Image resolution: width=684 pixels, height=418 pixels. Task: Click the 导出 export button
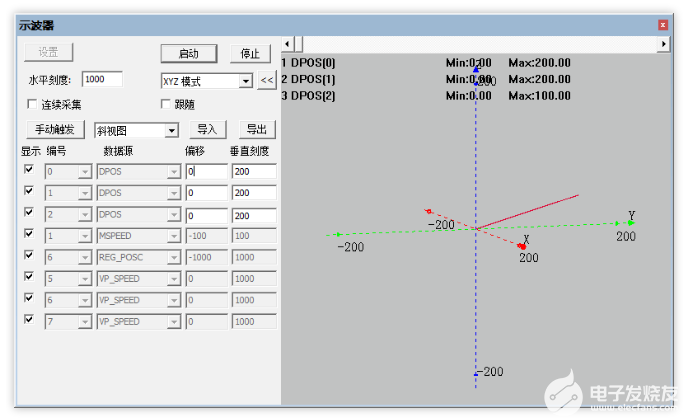point(257,130)
